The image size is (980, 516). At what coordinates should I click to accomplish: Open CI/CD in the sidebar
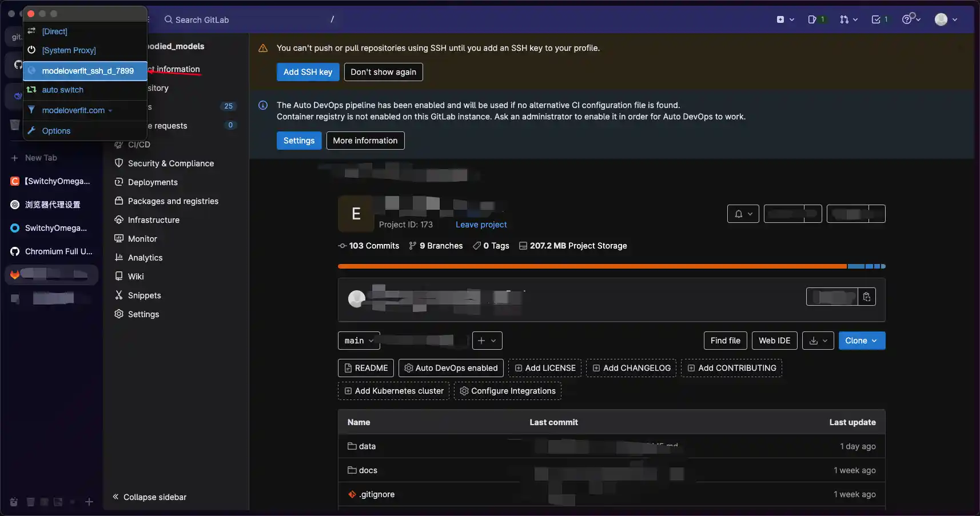click(x=139, y=145)
